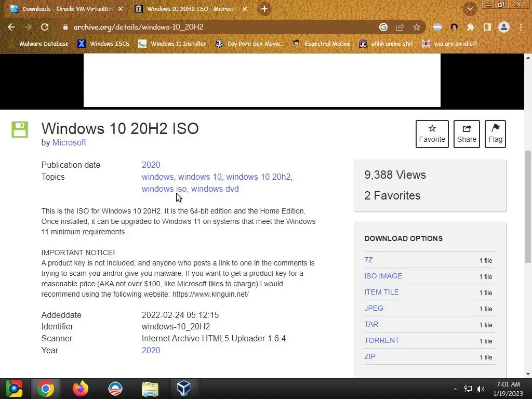Download the JPEG option
The width and height of the screenshot is (532, 399).
click(x=374, y=308)
